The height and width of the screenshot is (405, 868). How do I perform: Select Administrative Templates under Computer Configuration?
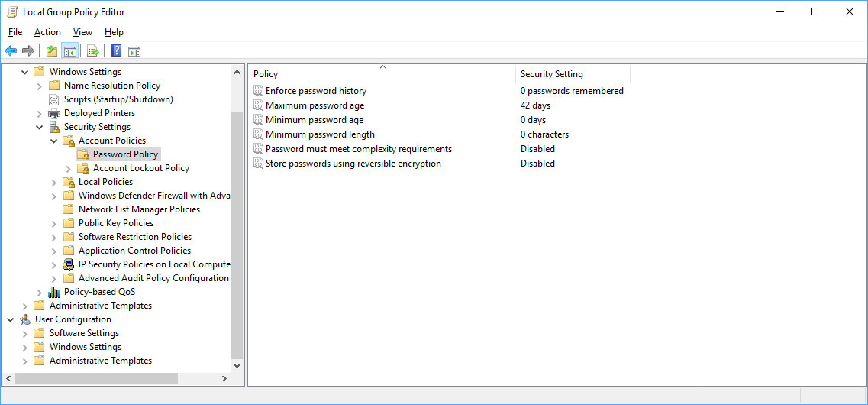tap(100, 306)
